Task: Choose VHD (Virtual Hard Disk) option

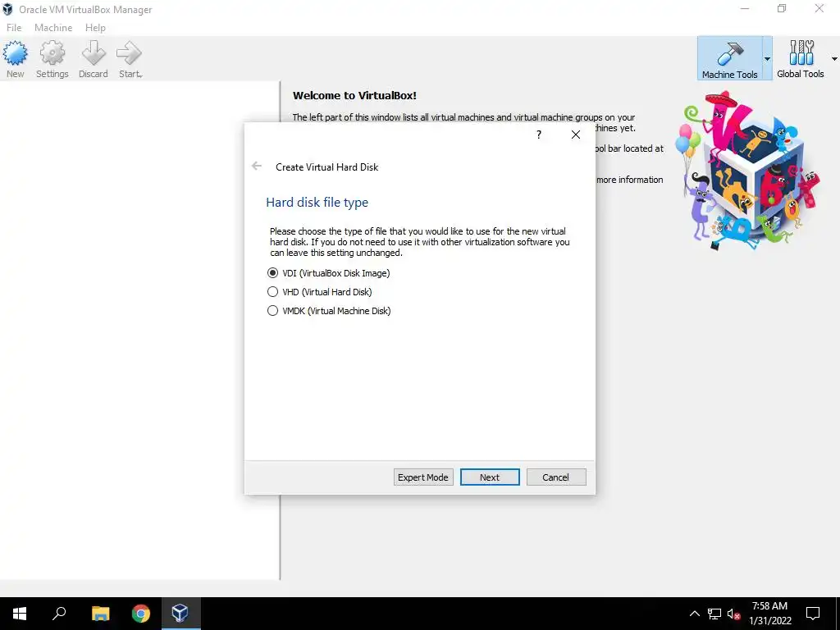Action: (319, 292)
